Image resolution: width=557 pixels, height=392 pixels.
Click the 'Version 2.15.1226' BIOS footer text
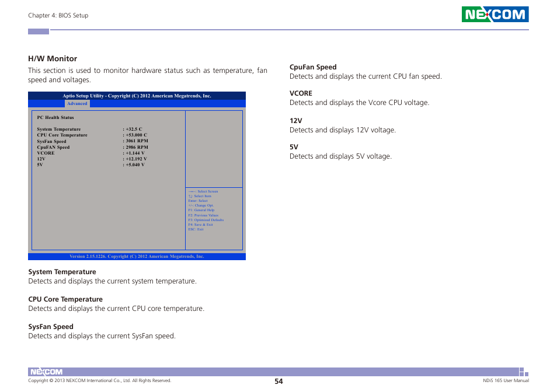(x=137, y=256)
